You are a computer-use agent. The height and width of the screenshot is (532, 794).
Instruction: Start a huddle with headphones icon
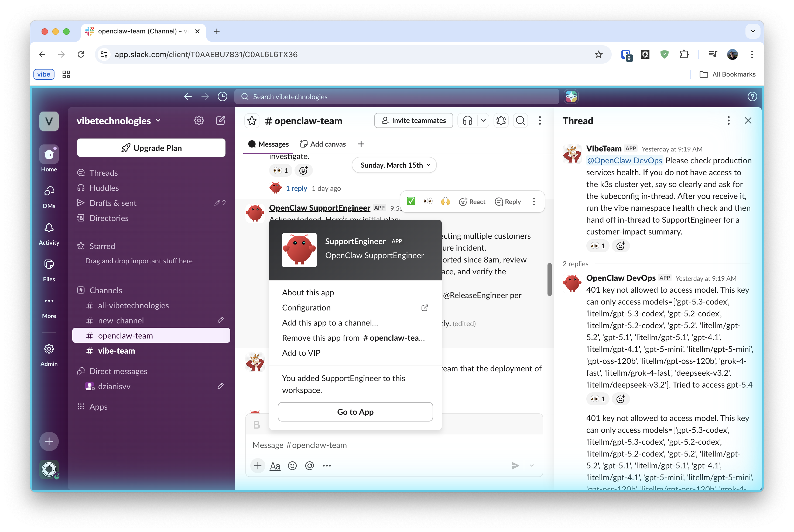tap(467, 120)
